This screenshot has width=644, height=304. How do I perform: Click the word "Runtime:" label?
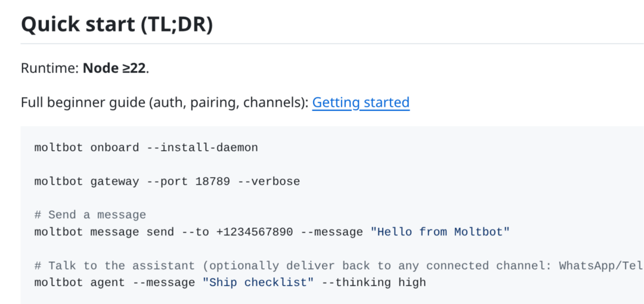tap(49, 68)
